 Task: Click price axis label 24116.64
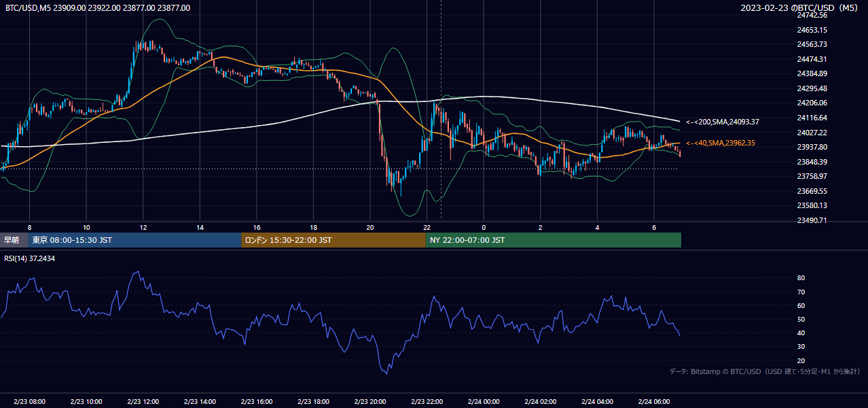[812, 118]
